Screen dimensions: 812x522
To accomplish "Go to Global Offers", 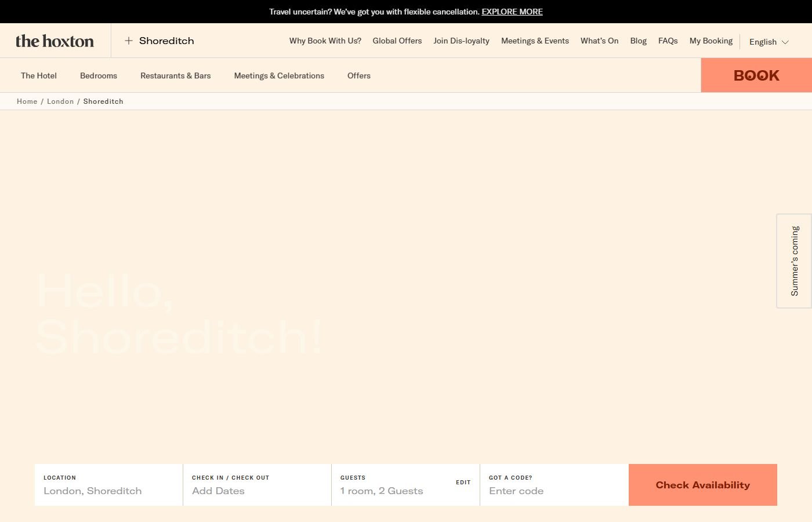I will click(x=397, y=41).
